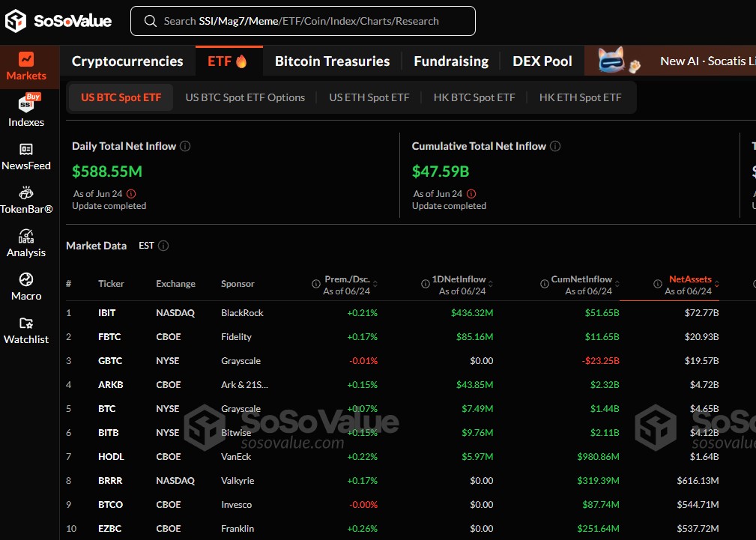Open Indexes in the sidebar
This screenshot has height=540, width=756.
tap(26, 110)
